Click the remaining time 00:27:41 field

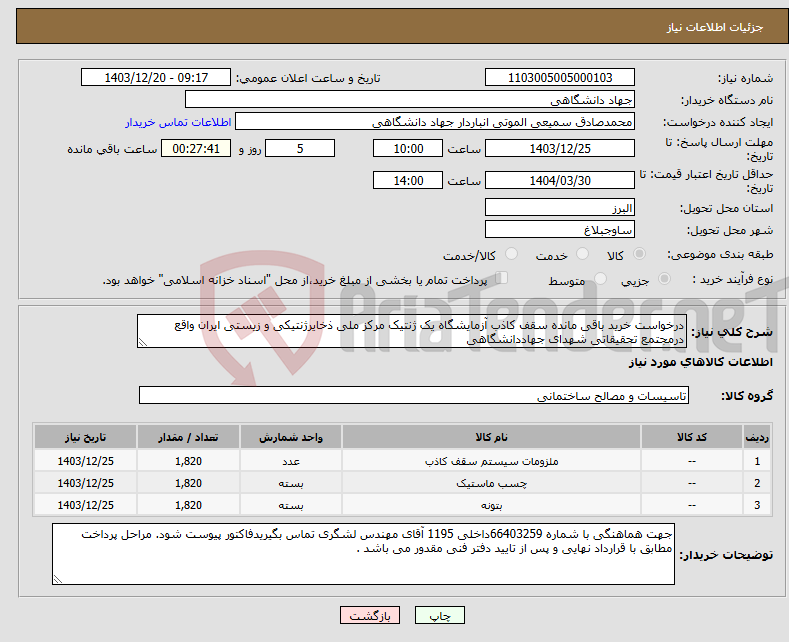tap(196, 148)
